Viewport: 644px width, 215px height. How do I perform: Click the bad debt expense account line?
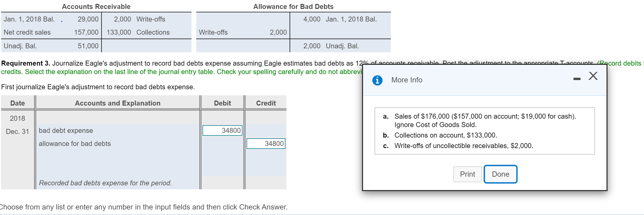66,130
